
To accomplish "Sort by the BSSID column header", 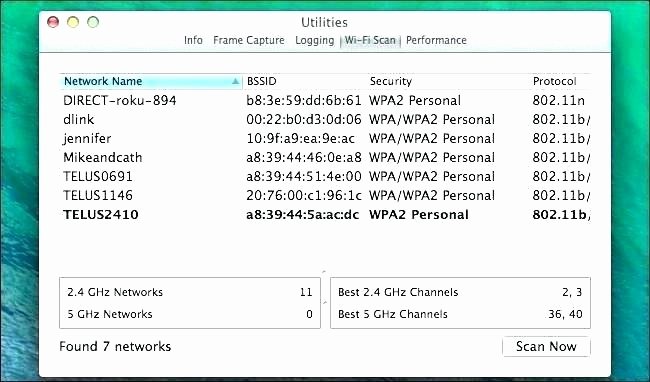I will coord(306,81).
